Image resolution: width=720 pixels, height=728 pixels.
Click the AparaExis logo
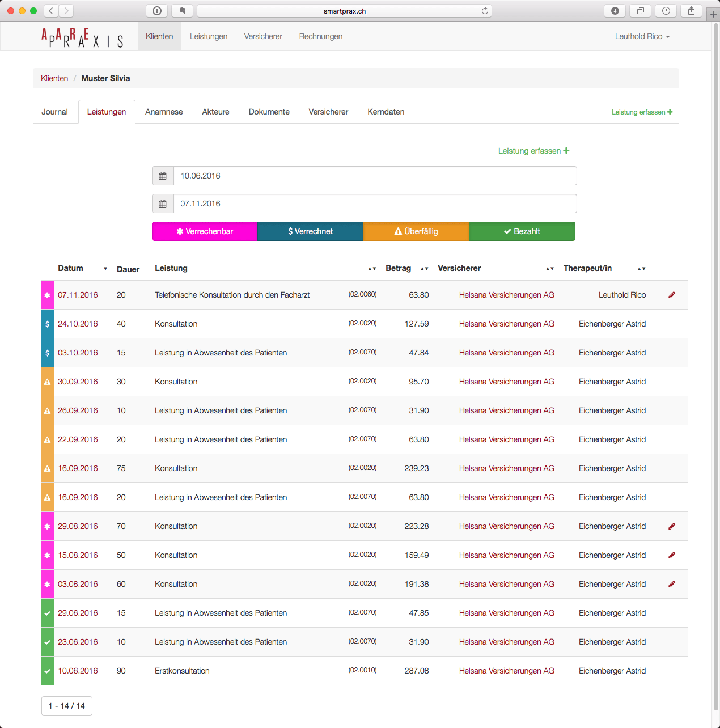pos(82,38)
